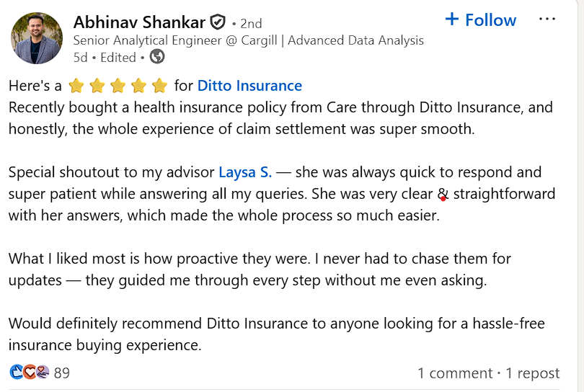Viewport: 584px width, 392px height.
Task: Expand the 1 comment section
Action: 455,373
